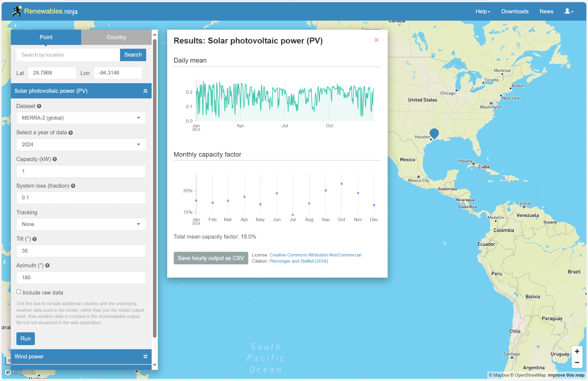588x381 pixels.
Task: Zoom in the map with plus
Action: [577, 351]
